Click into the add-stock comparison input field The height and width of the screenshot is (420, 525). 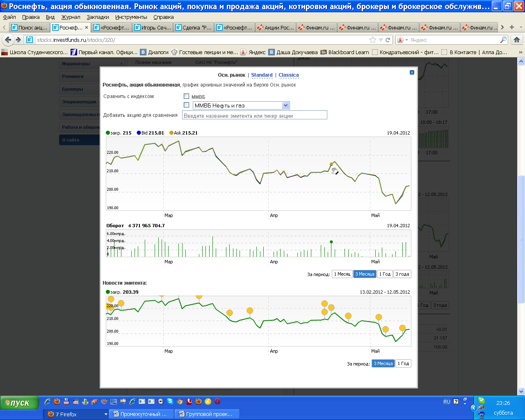(x=255, y=115)
